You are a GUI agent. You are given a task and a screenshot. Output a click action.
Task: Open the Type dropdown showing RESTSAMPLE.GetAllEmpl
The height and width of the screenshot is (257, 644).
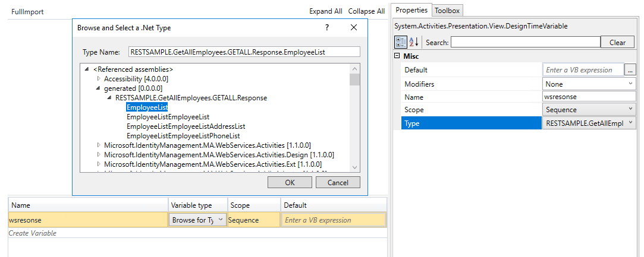589,123
